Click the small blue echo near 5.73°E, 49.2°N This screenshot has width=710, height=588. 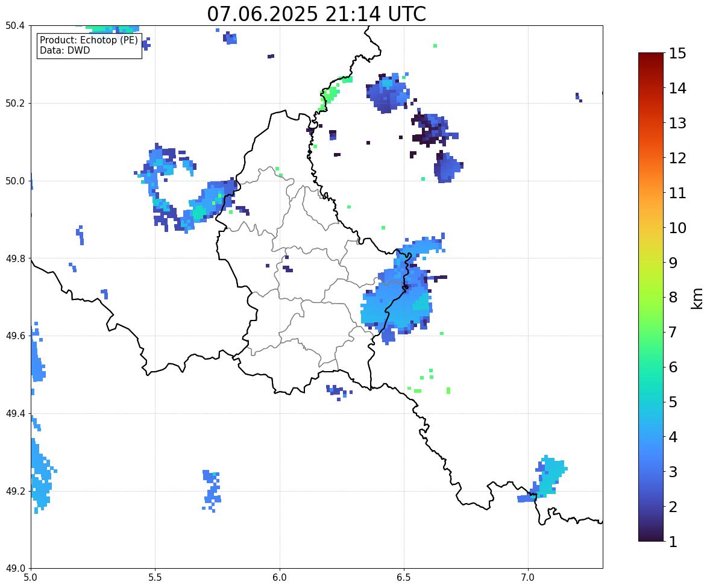[x=212, y=490]
